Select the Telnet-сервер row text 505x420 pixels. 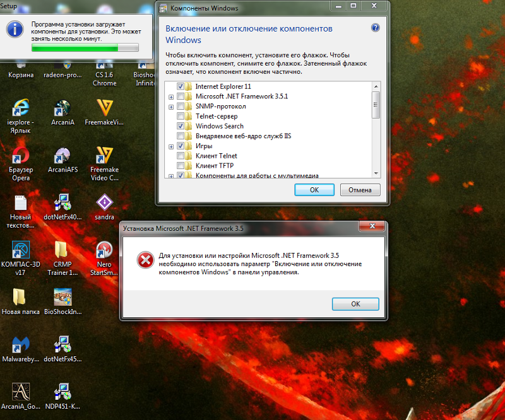pos(217,116)
